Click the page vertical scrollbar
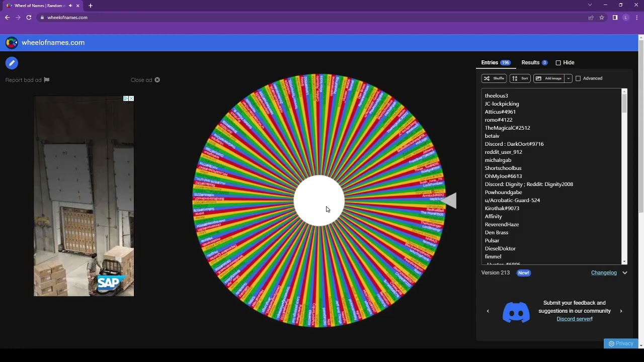Image resolution: width=644 pixels, height=362 pixels. [641, 126]
